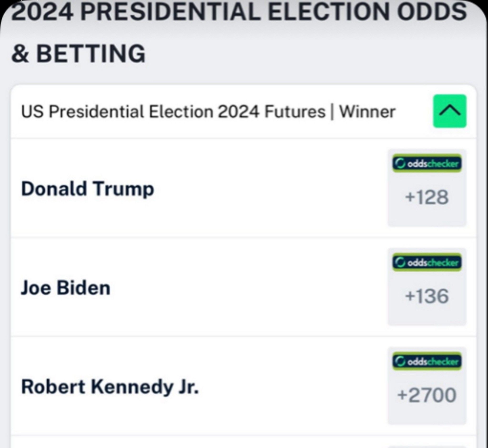Click the partially visible odds box below Kennedy
Viewport: 488px width, 448px height.
pos(427,446)
